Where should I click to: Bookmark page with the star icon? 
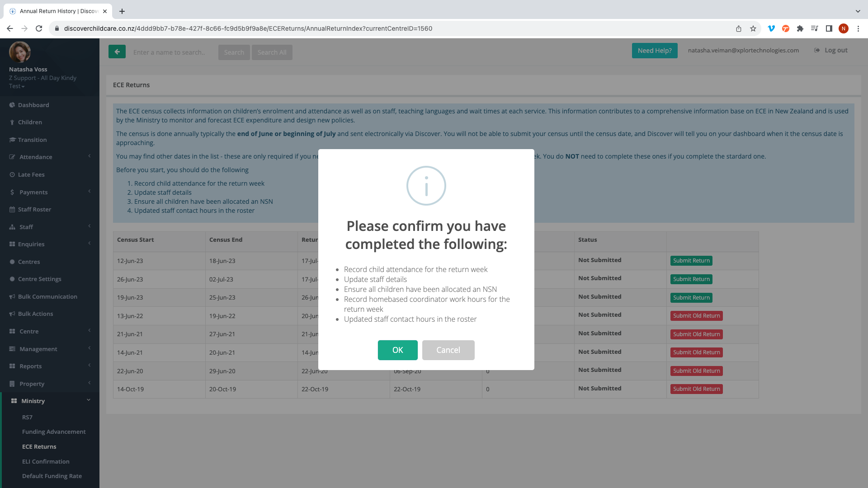[753, 28]
